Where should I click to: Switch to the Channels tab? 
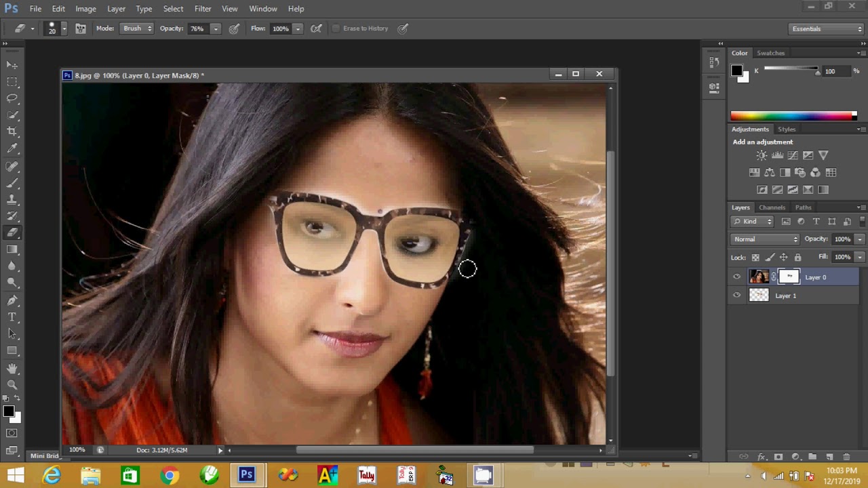(772, 207)
